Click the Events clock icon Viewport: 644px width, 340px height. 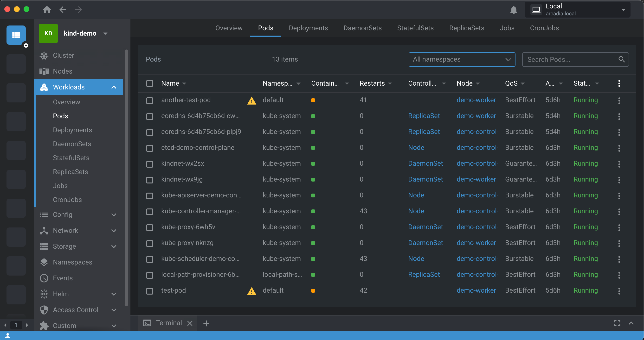(x=44, y=278)
